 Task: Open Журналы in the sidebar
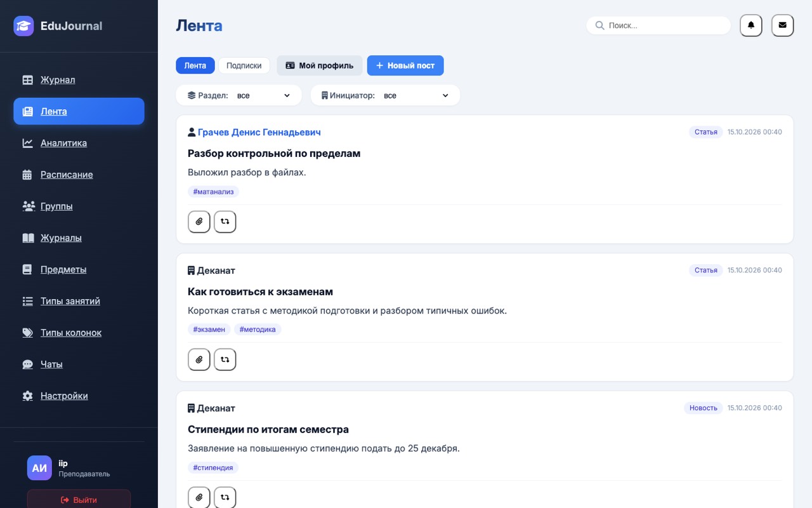(x=79, y=237)
